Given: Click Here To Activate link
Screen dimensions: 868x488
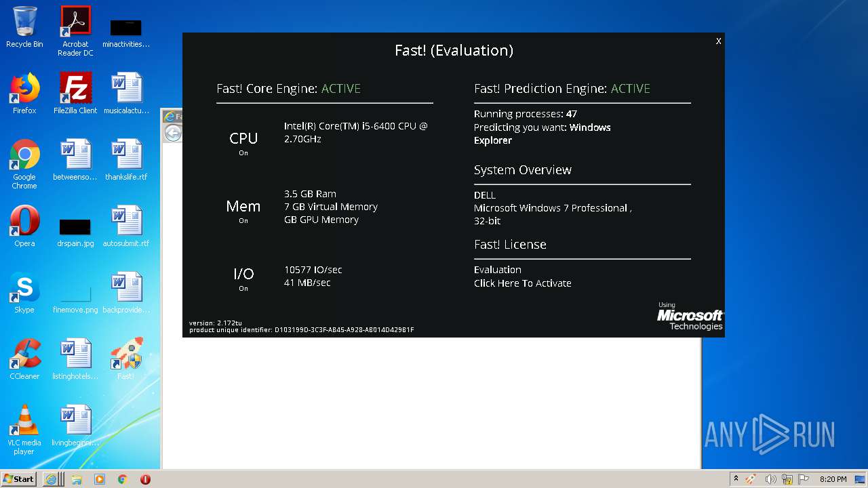Looking at the screenshot, I should click(523, 283).
